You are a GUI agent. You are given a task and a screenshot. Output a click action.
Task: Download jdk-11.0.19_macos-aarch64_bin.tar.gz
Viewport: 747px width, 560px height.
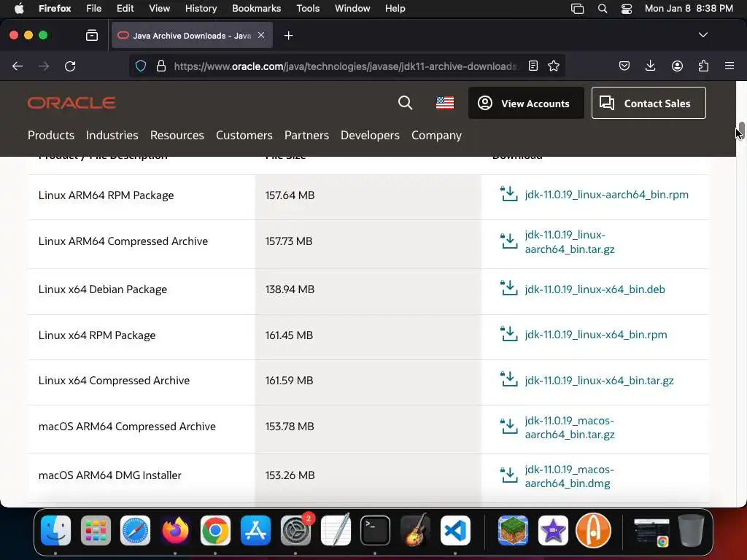click(569, 427)
